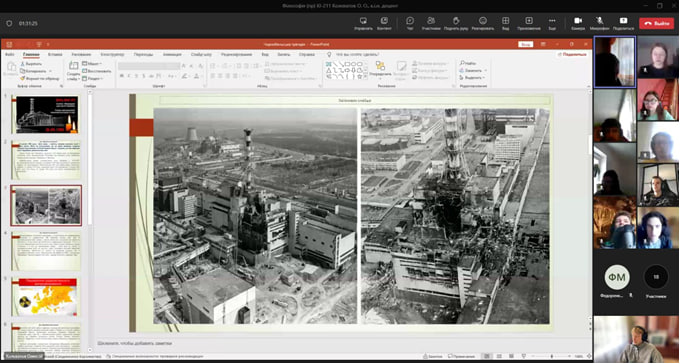The image size is (680, 364).
Task: Leave the meeting with the red button
Action: pos(656,23)
